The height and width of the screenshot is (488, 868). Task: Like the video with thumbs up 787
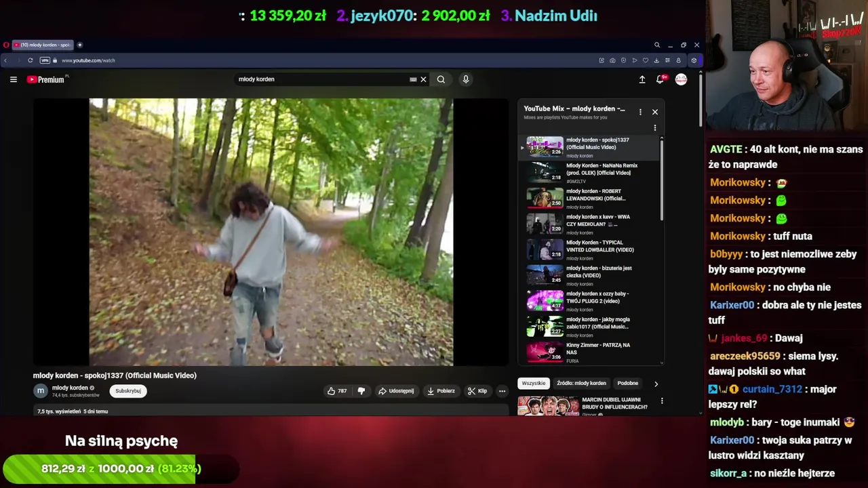[x=337, y=391]
